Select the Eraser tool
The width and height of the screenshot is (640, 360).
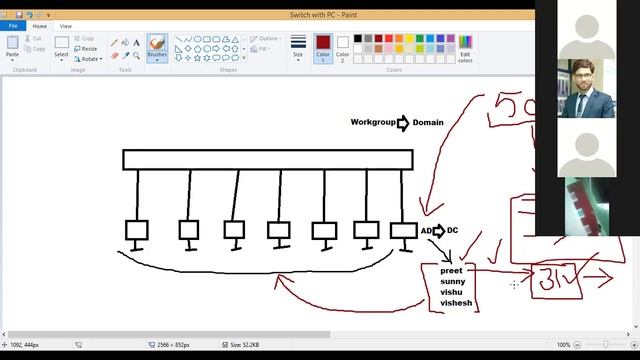(114, 55)
